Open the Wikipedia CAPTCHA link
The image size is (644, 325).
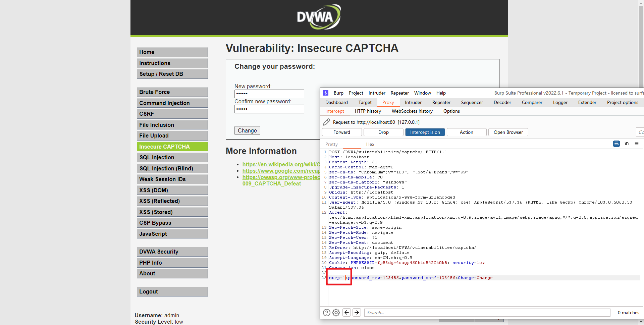pos(281,164)
